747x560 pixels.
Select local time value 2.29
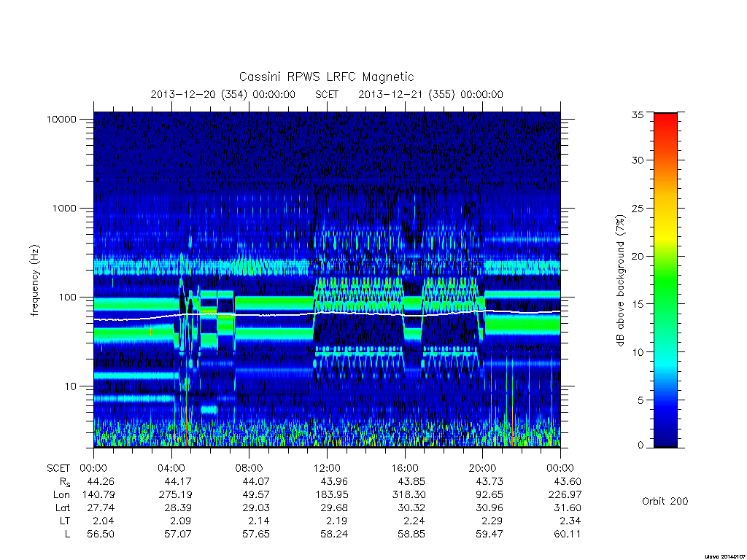(492, 521)
